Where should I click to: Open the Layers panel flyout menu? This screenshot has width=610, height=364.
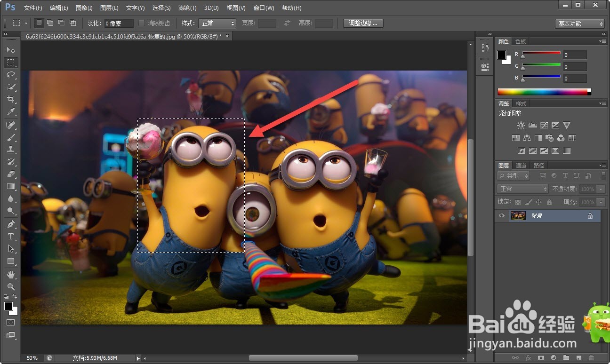[x=602, y=166]
